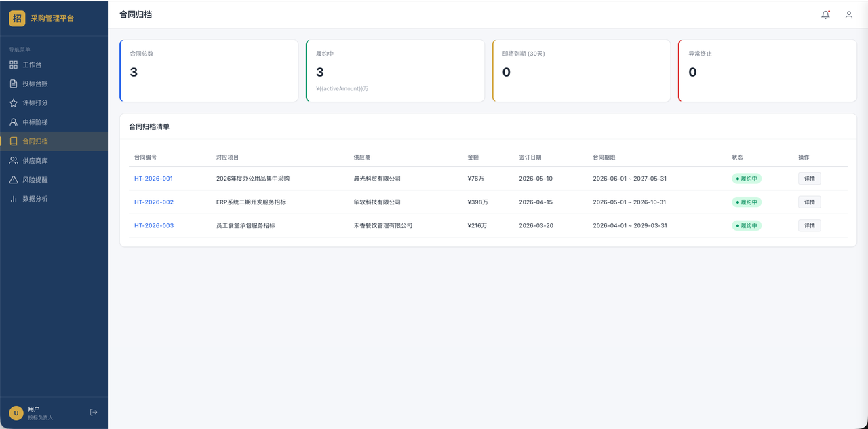Select 员工食堂承包服务招标 project cell
Image resolution: width=868 pixels, height=429 pixels.
tap(245, 225)
